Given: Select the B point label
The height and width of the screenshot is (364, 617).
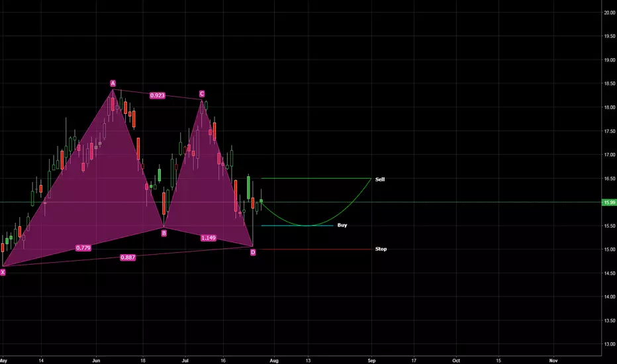Looking at the screenshot, I should tap(164, 233).
